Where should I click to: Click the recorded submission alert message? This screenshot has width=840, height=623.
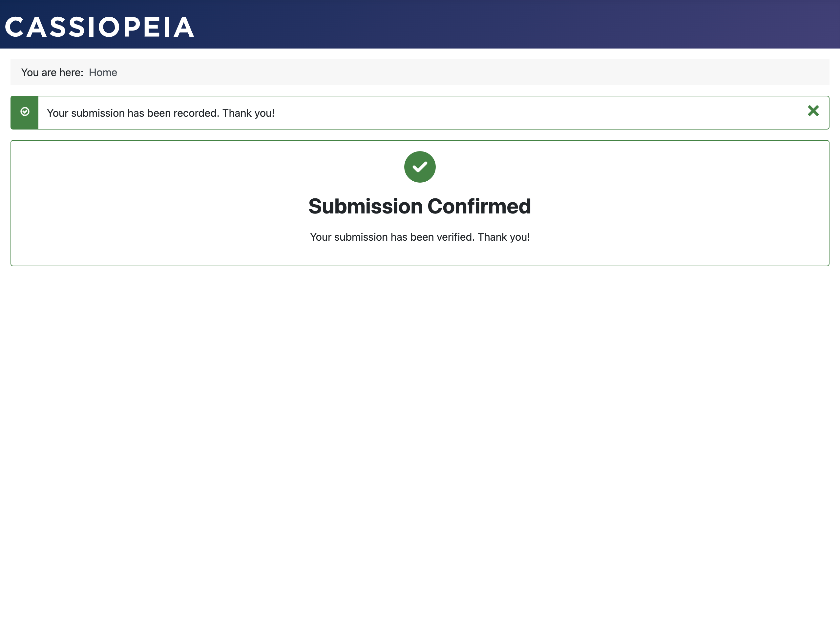coord(161,113)
